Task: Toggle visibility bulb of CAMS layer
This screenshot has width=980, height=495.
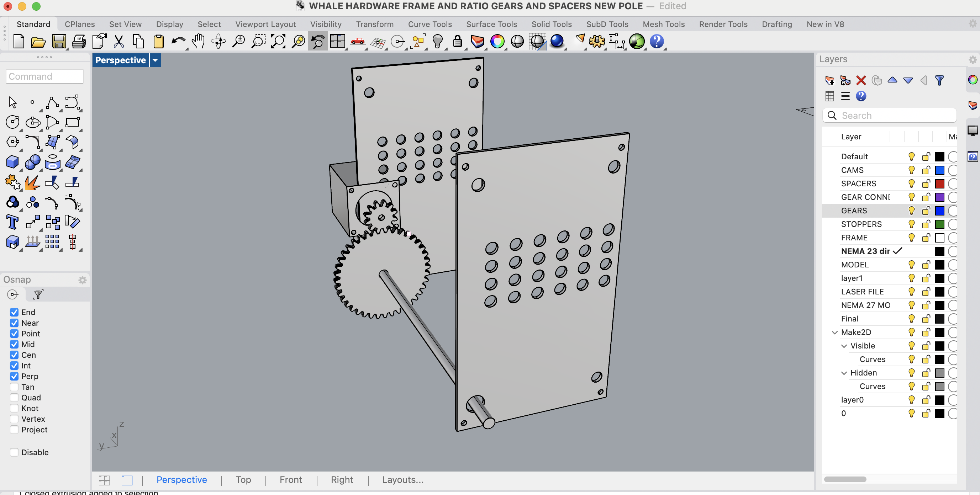Action: tap(911, 170)
